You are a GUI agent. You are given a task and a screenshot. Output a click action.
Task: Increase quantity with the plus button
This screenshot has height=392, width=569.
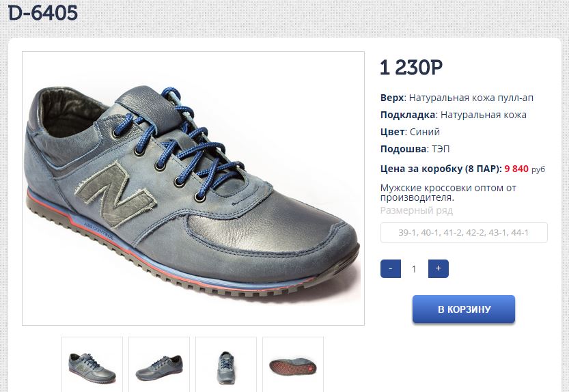coord(438,269)
